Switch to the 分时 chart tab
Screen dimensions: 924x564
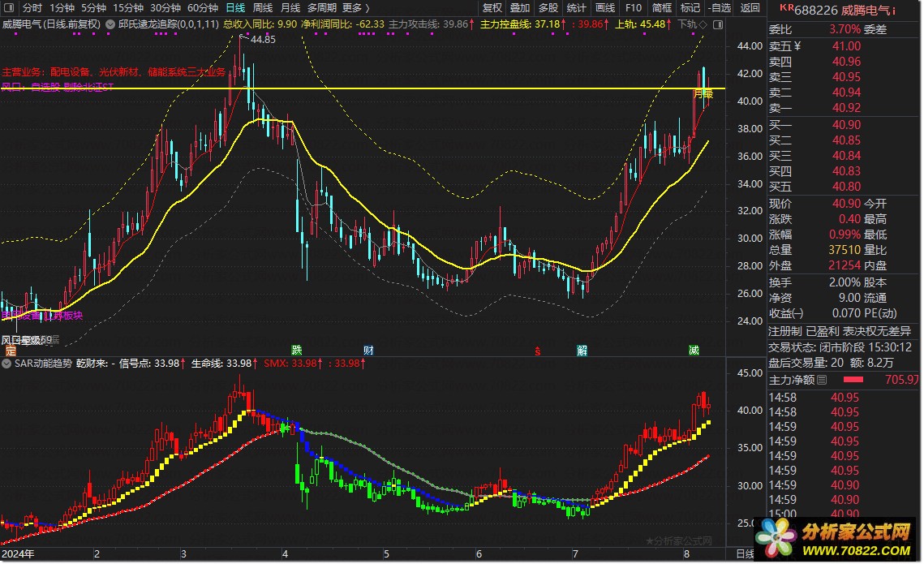point(32,7)
